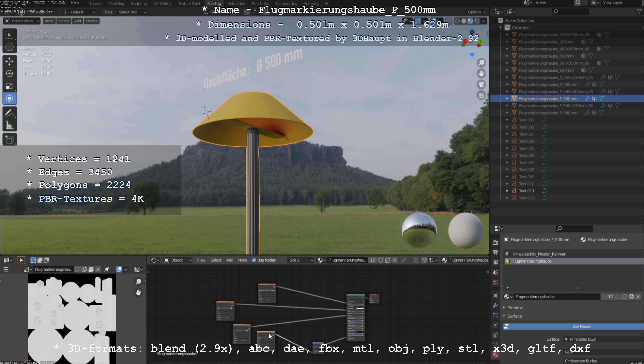Toggle camera view in the viewport

(x=481, y=84)
